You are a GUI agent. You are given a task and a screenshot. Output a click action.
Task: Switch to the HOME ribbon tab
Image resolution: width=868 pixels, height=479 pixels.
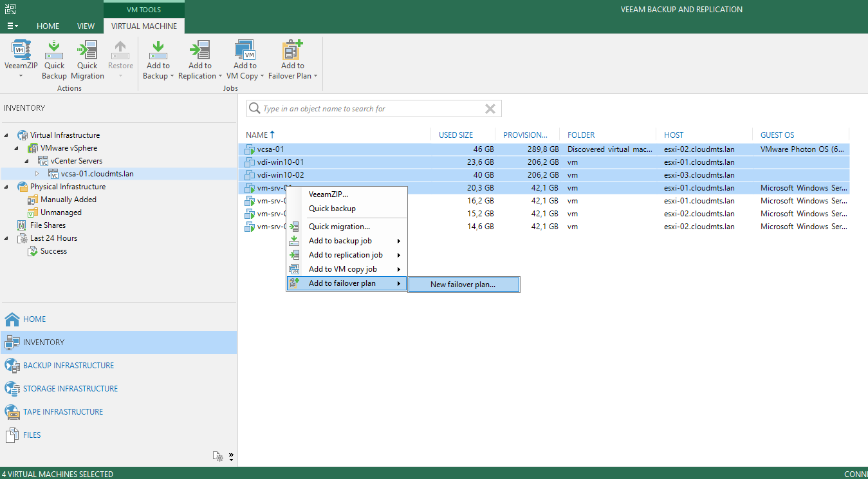(48, 26)
